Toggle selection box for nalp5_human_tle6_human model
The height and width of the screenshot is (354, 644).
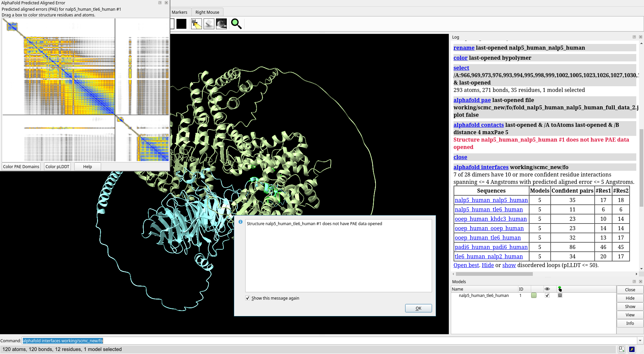(x=560, y=296)
